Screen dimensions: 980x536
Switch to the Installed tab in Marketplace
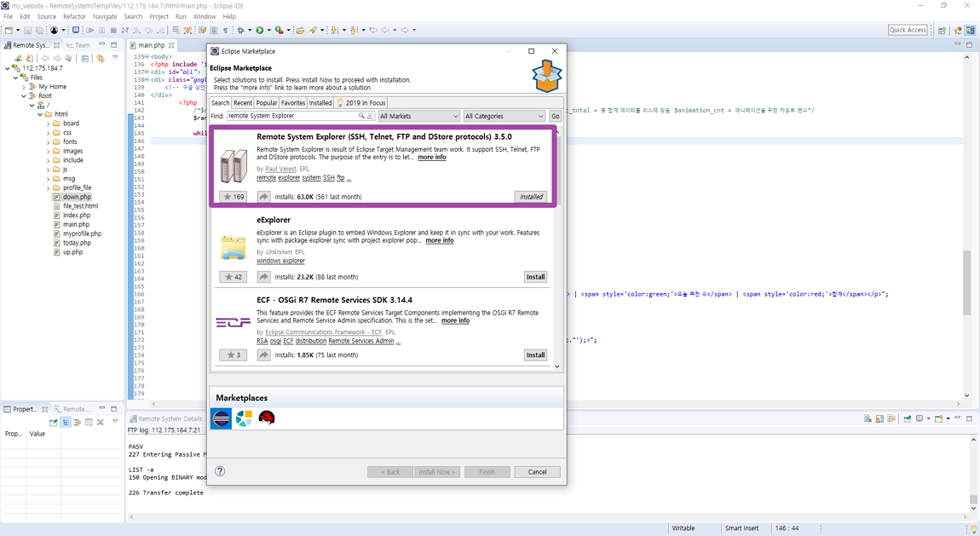320,103
